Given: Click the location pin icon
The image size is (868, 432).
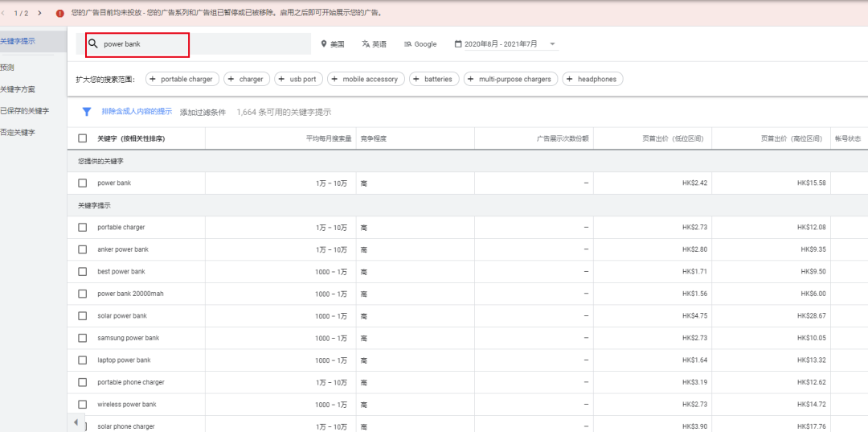Looking at the screenshot, I should coord(324,43).
